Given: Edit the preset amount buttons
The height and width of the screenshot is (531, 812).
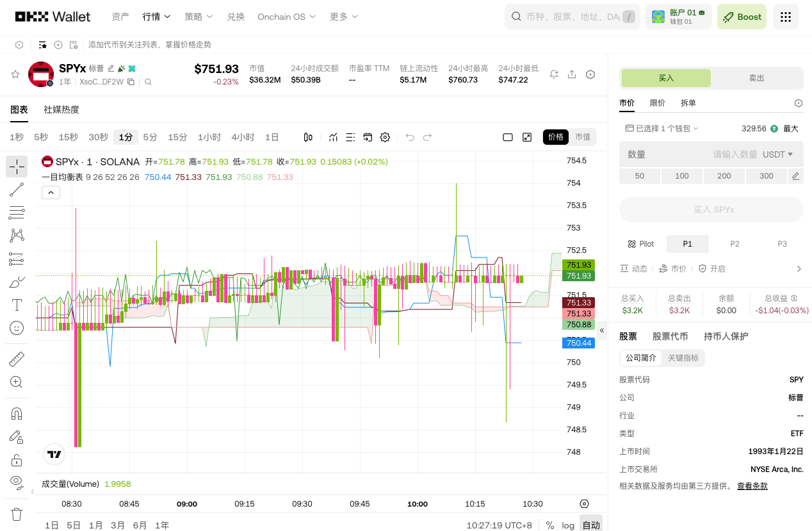Looking at the screenshot, I should pyautogui.click(x=796, y=176).
